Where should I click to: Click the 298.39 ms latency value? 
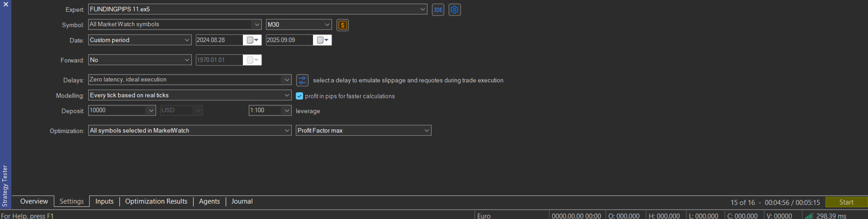coord(831,216)
